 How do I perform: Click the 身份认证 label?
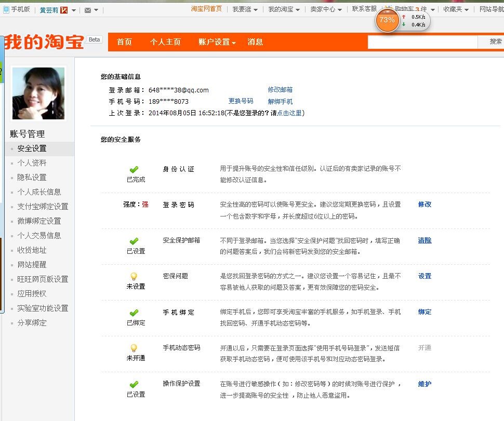coord(178,169)
